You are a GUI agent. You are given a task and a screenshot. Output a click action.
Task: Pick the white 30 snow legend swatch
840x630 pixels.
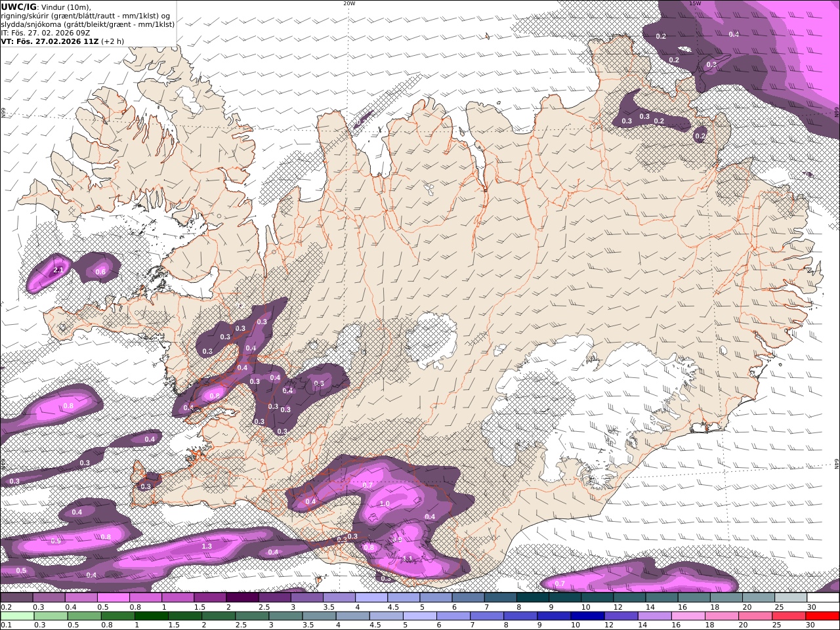[x=823, y=597]
